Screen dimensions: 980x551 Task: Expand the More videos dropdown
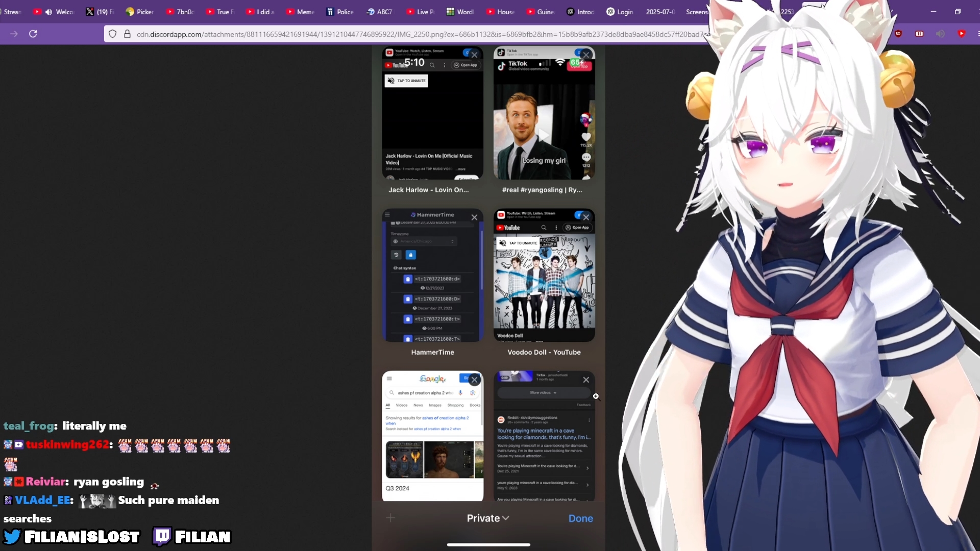pyautogui.click(x=543, y=393)
